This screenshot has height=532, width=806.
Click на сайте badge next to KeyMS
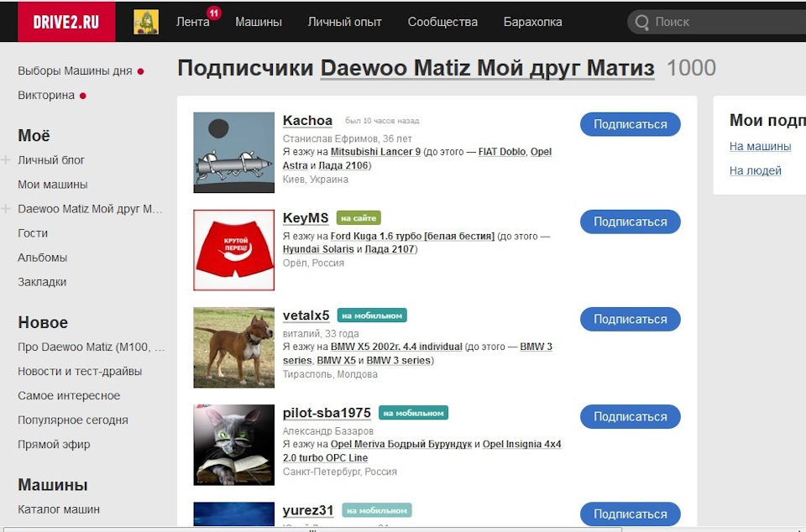(x=359, y=218)
